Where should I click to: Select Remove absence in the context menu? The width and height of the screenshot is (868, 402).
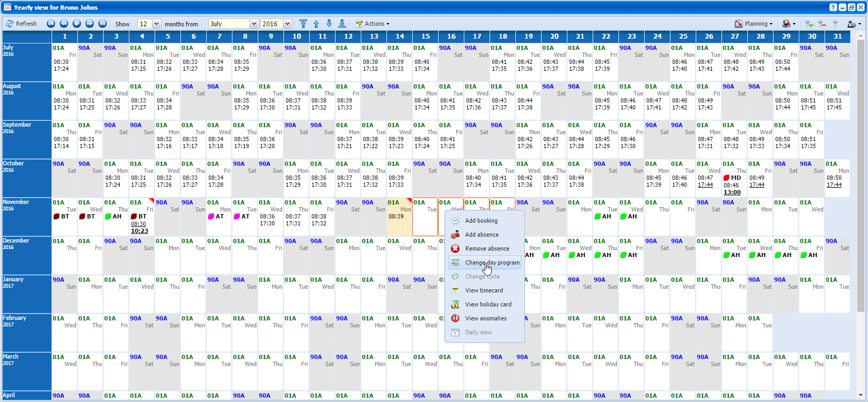tap(487, 248)
